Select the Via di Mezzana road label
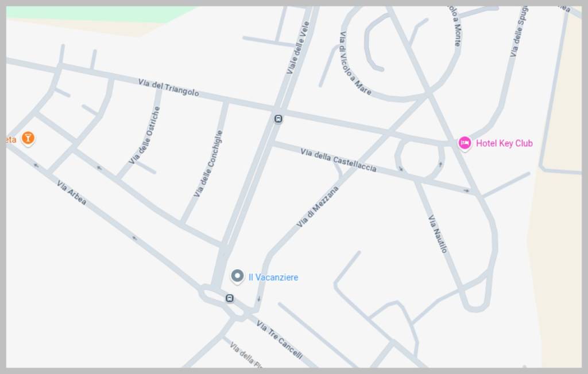 (x=318, y=207)
